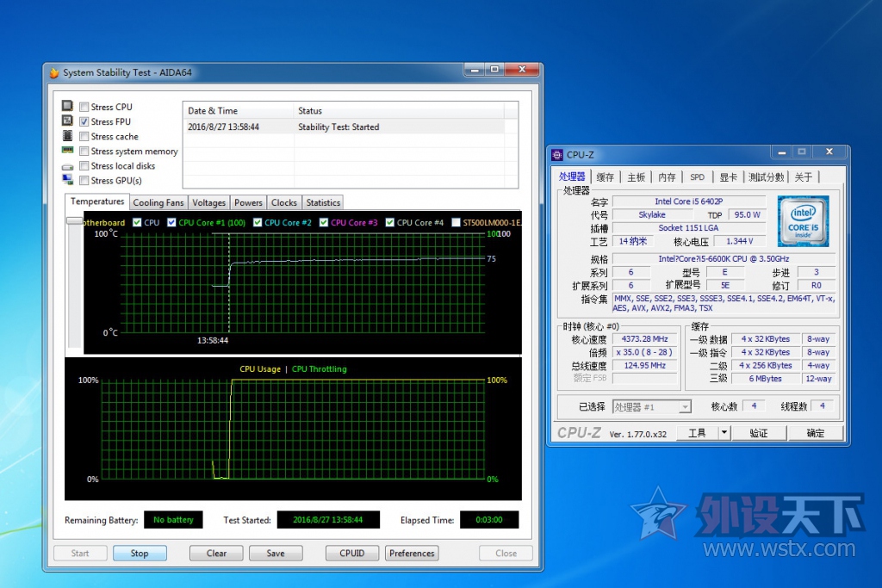Click the Save button

click(x=276, y=554)
